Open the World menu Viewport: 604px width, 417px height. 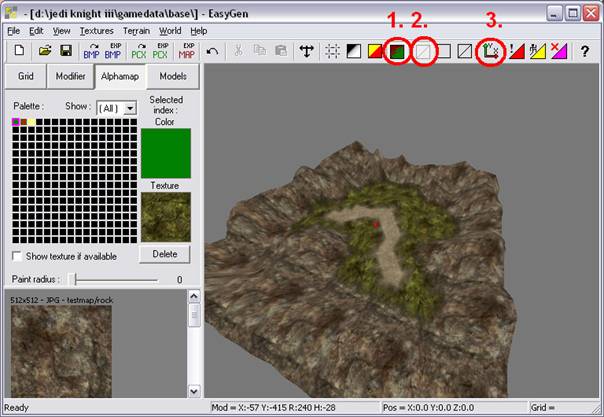170,31
